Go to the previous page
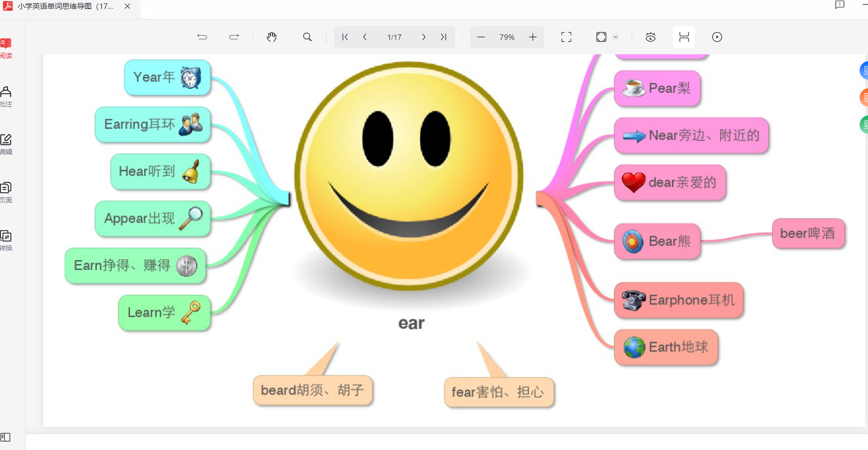The width and height of the screenshot is (868, 450). click(x=365, y=37)
